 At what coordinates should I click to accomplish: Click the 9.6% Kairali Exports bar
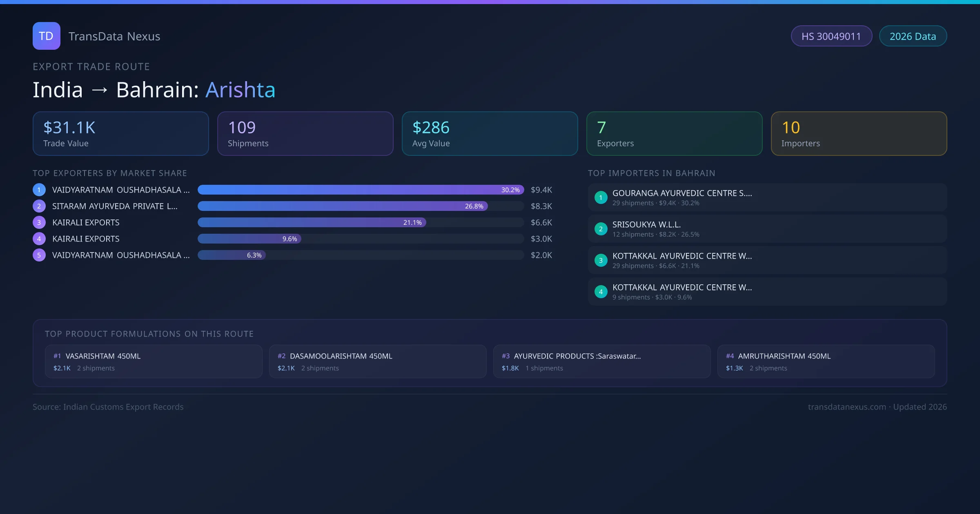249,239
